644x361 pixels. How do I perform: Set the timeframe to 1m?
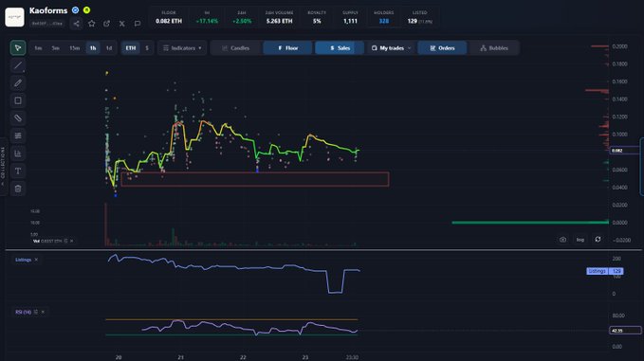[38, 48]
